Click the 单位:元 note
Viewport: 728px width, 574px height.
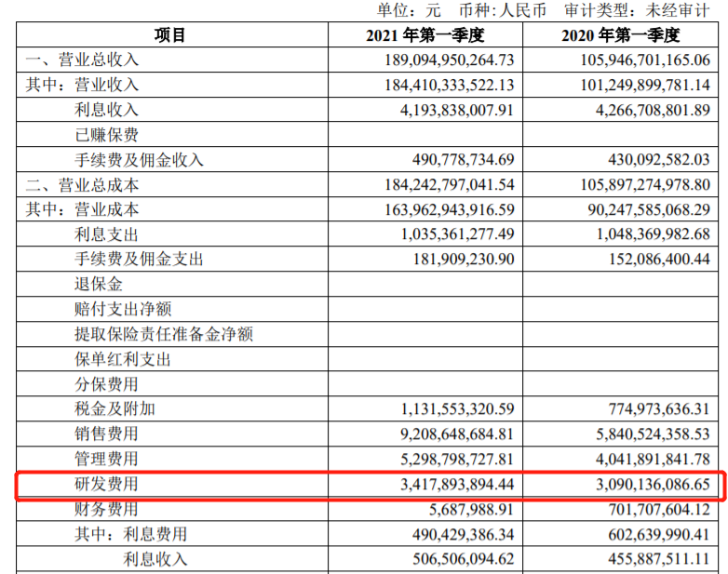click(x=409, y=9)
